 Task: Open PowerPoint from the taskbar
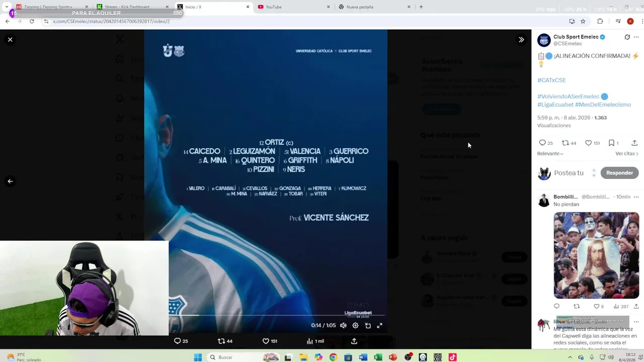(x=393, y=357)
